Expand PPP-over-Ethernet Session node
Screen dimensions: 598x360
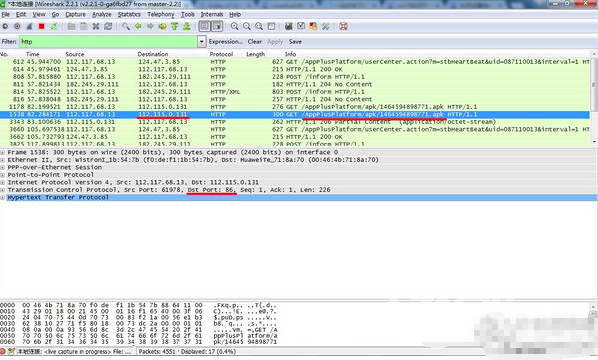(2, 167)
